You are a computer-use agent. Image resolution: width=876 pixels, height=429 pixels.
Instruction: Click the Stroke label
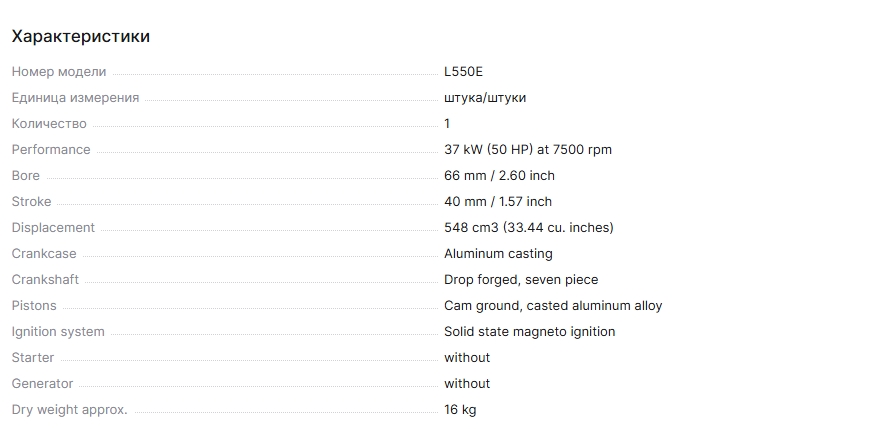pyautogui.click(x=31, y=202)
